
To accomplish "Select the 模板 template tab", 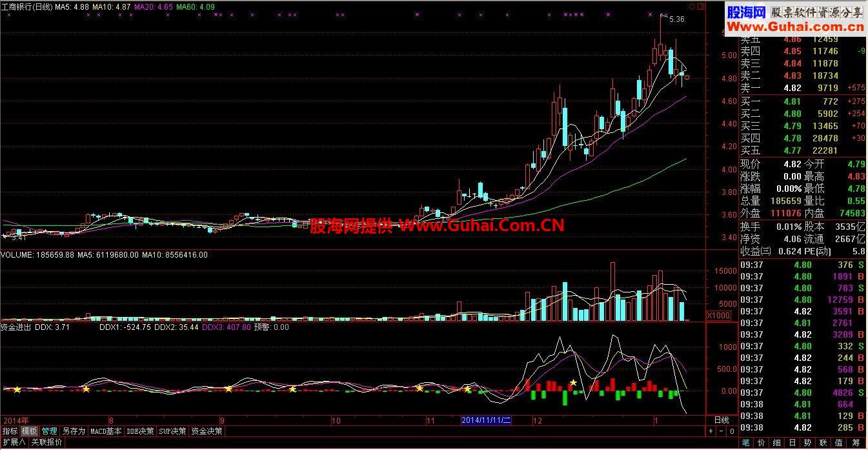I will click(x=29, y=431).
